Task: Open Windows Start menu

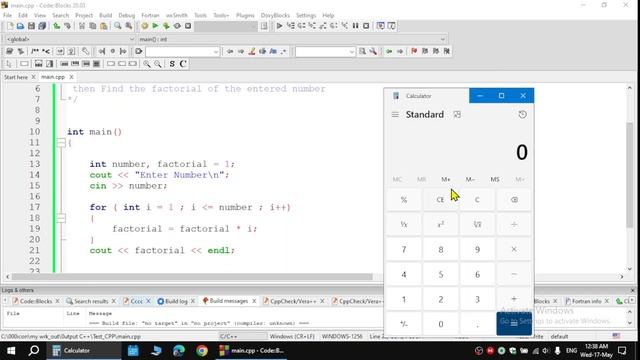Action: point(11,351)
